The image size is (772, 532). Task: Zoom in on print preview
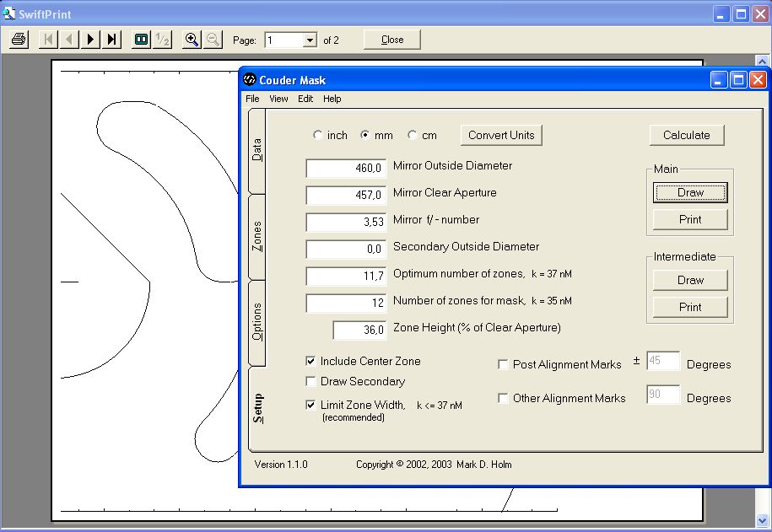pyautogui.click(x=192, y=40)
